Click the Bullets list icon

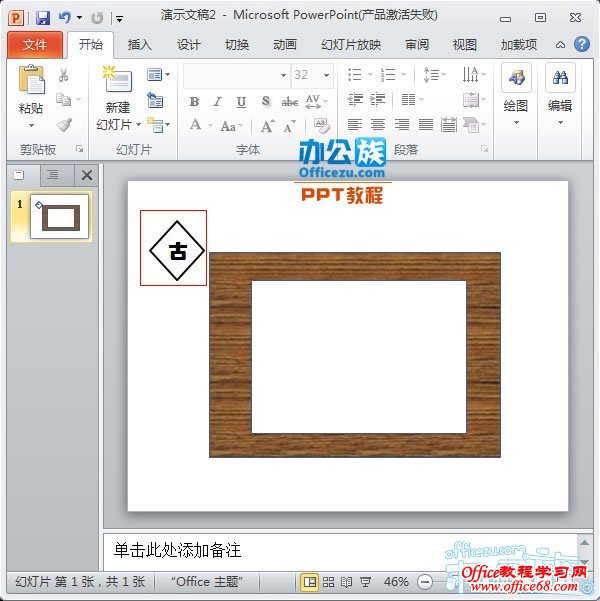pyautogui.click(x=355, y=74)
